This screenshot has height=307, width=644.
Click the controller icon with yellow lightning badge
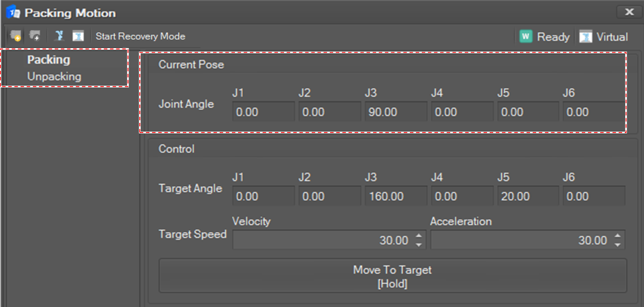(x=16, y=36)
